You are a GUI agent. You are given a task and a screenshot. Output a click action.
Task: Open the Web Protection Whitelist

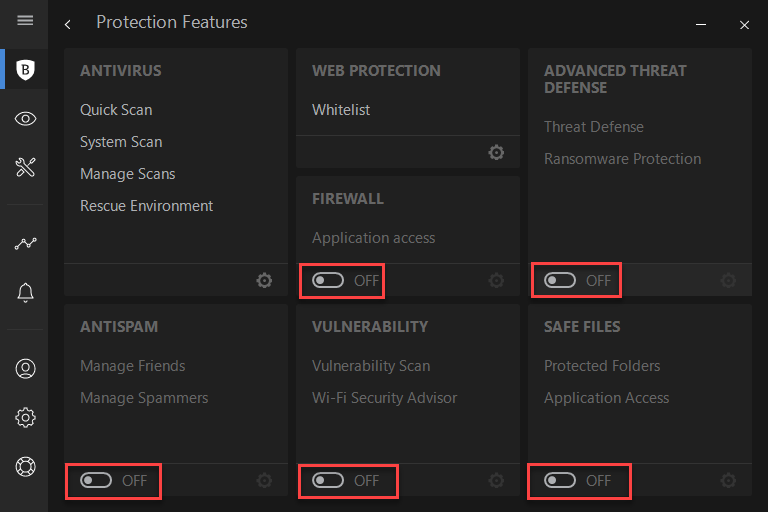(341, 110)
